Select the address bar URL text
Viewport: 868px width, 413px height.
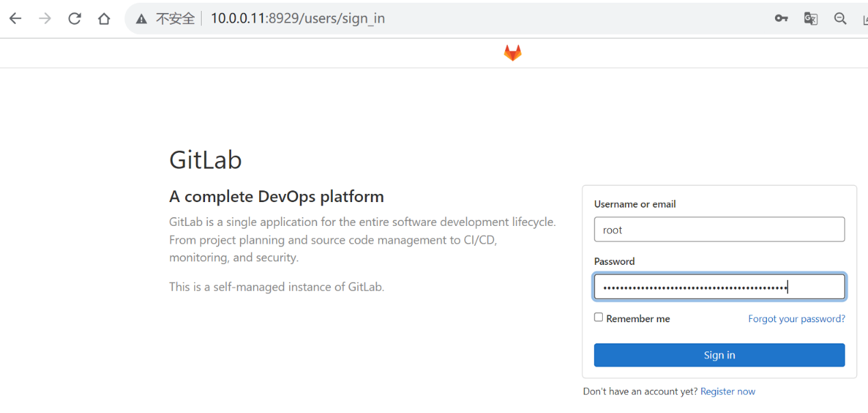click(x=297, y=18)
